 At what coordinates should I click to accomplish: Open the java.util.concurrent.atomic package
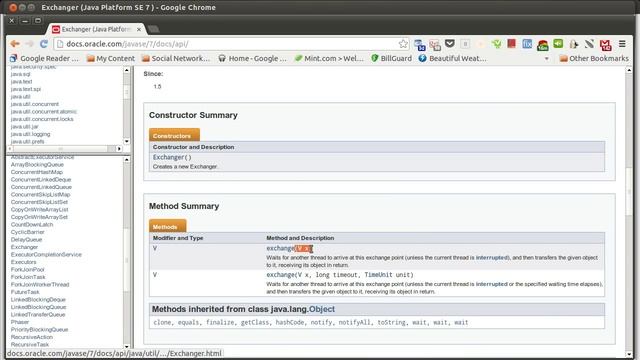43,111
